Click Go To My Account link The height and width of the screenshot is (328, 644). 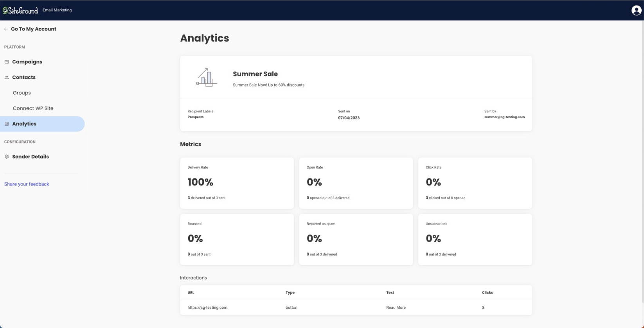[x=34, y=29]
